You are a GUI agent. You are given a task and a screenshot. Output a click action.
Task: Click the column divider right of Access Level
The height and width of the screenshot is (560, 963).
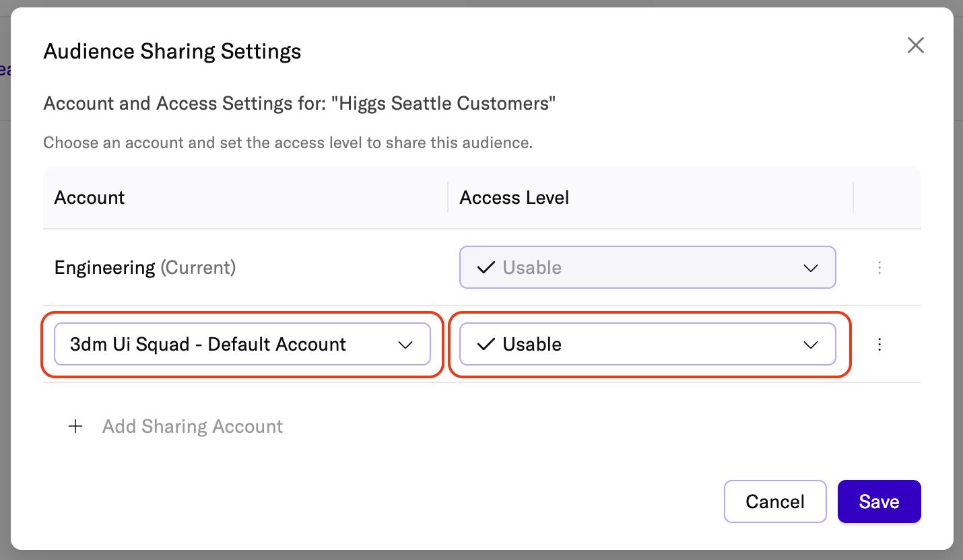coord(853,197)
